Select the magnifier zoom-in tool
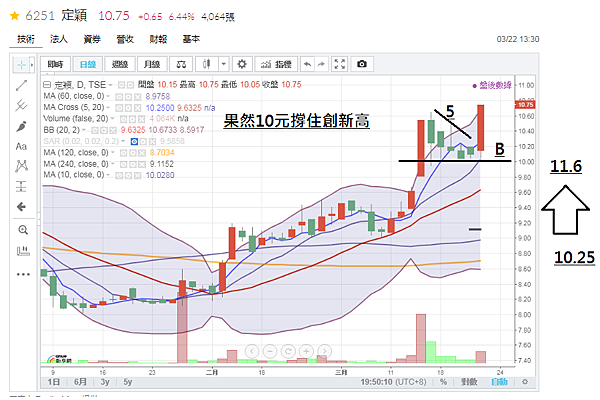The height and width of the screenshot is (400, 600). [x=23, y=230]
